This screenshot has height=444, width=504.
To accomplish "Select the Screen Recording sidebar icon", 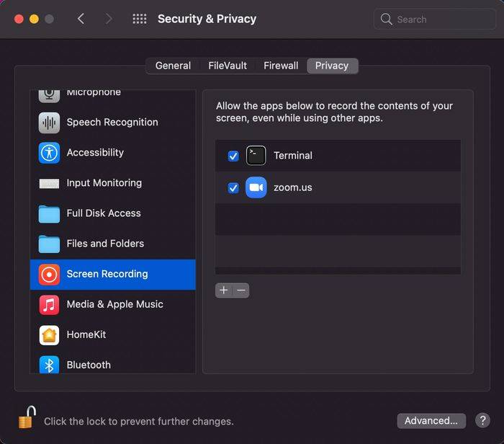I will [x=49, y=274].
